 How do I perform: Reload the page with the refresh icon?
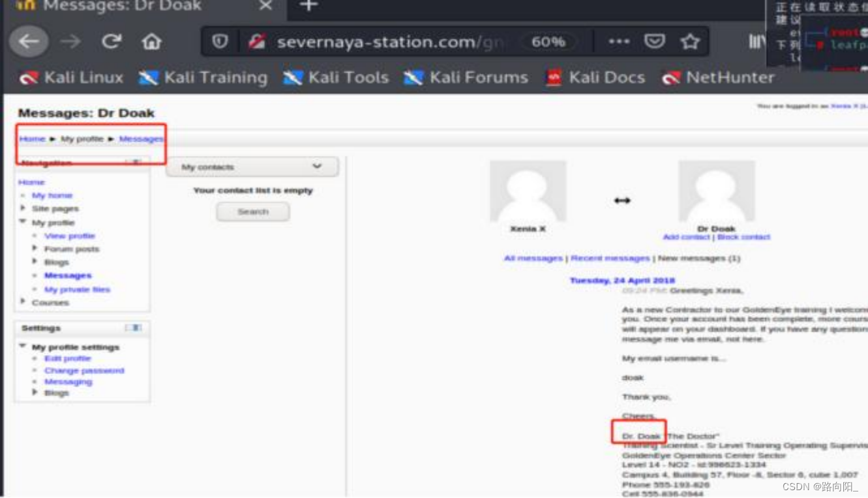coord(112,42)
